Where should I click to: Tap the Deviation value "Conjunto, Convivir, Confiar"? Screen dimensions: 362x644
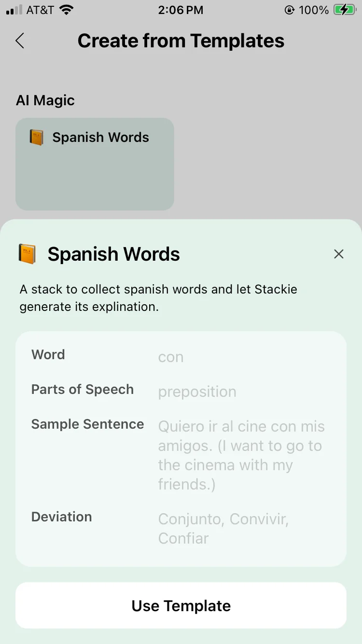click(x=223, y=529)
